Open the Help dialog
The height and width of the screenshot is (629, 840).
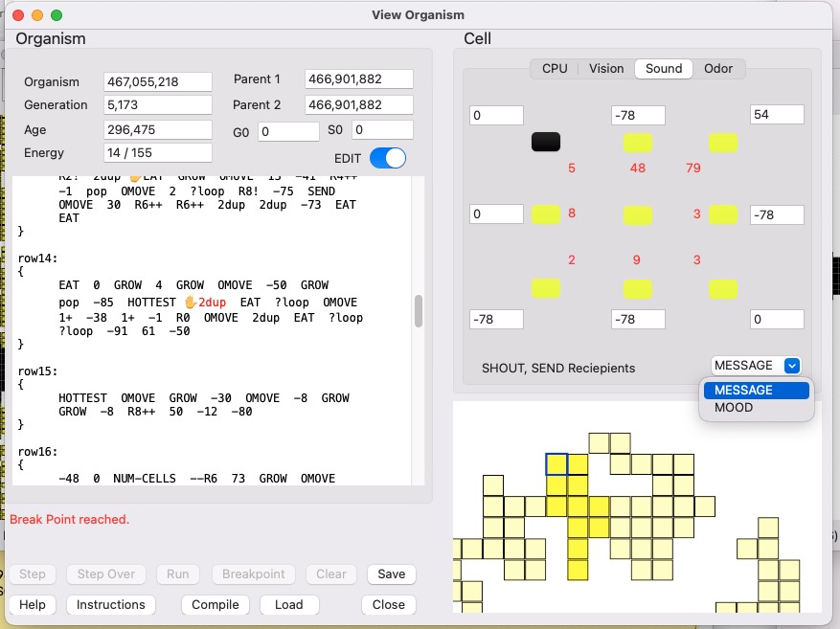(33, 604)
